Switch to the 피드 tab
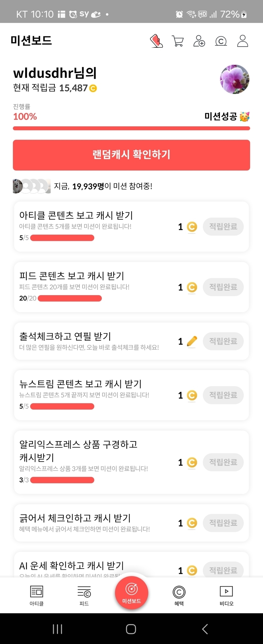The width and height of the screenshot is (263, 644). [x=84, y=595]
